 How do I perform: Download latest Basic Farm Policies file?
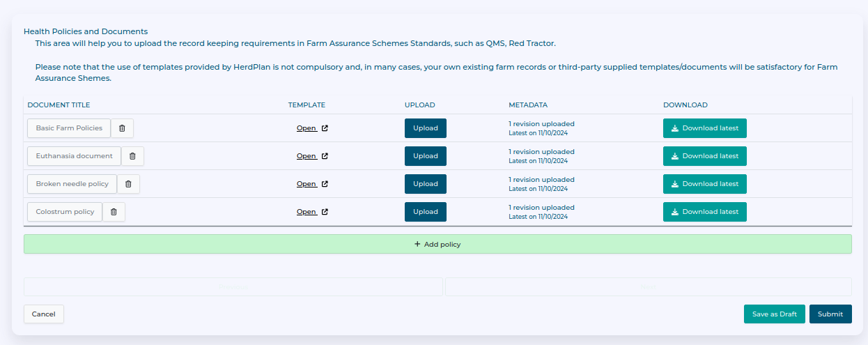(704, 128)
